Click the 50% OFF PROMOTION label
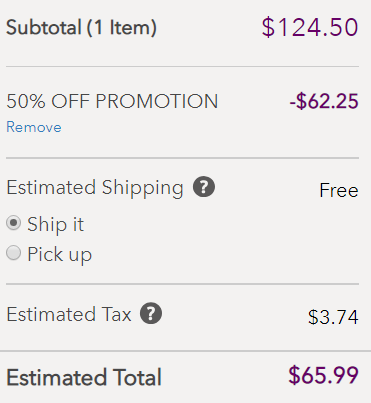The height and width of the screenshot is (403, 371). pyautogui.click(x=112, y=101)
